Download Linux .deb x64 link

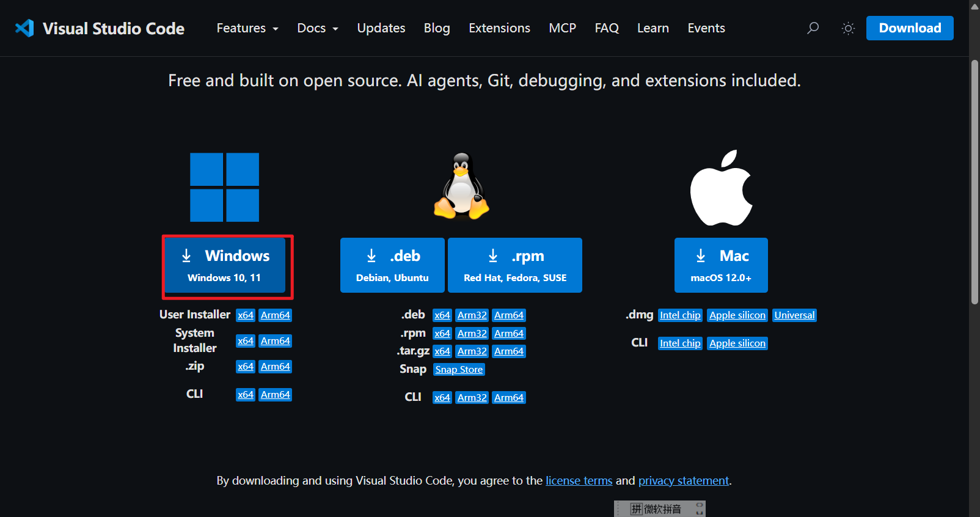[442, 315]
